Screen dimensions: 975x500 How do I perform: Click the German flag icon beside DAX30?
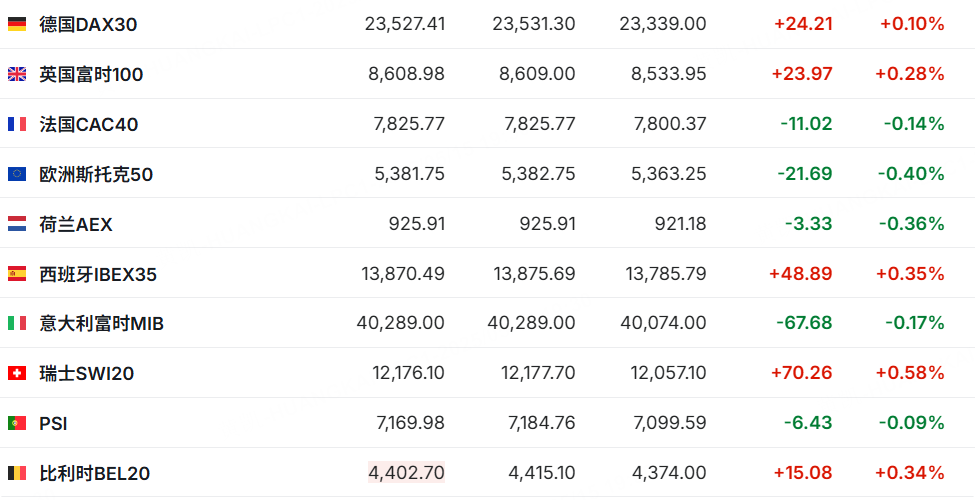[17, 24]
